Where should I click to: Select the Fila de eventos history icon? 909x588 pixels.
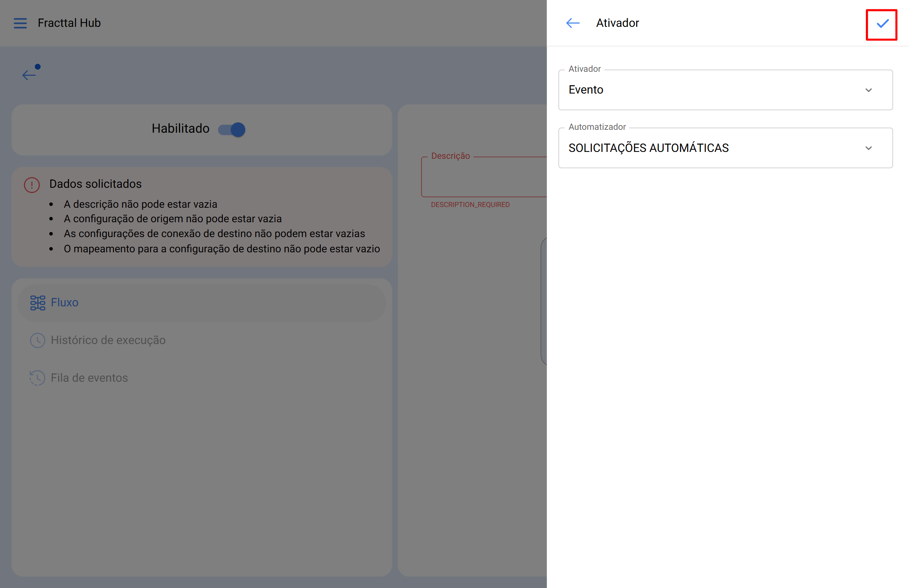(x=37, y=378)
